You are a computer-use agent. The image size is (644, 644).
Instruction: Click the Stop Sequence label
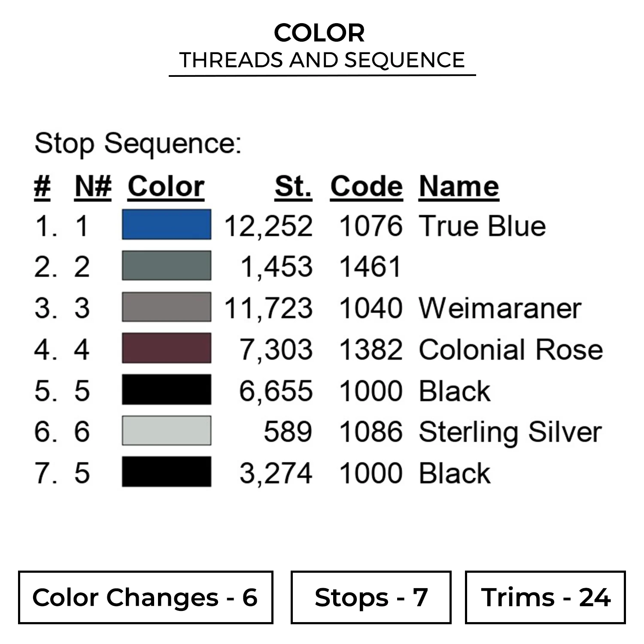[x=138, y=143]
